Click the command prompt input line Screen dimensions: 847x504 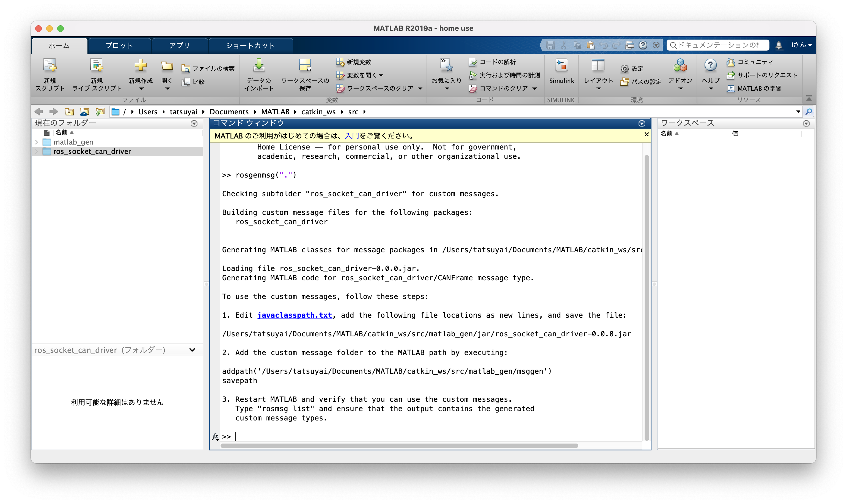[431, 436]
